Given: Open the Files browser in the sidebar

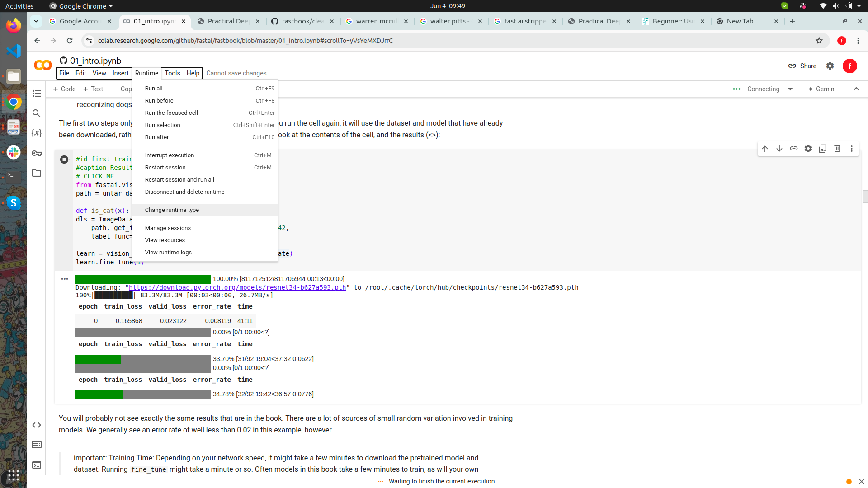Looking at the screenshot, I should point(37,173).
